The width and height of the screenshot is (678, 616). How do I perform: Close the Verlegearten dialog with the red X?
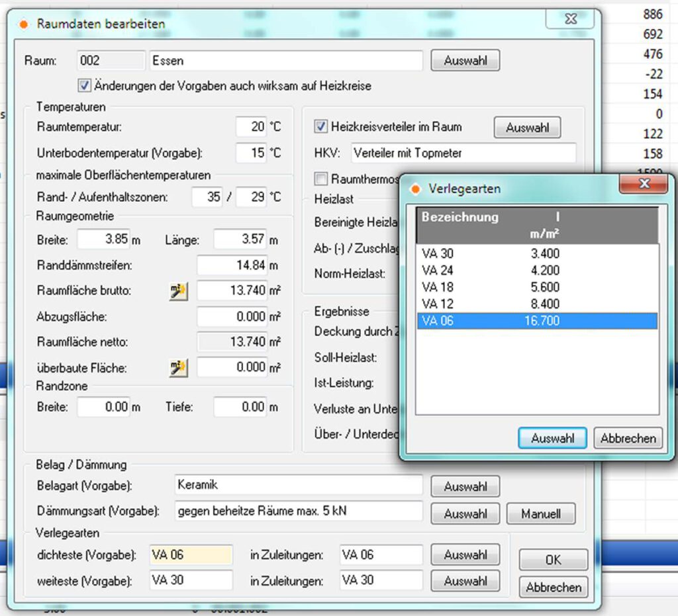[644, 183]
